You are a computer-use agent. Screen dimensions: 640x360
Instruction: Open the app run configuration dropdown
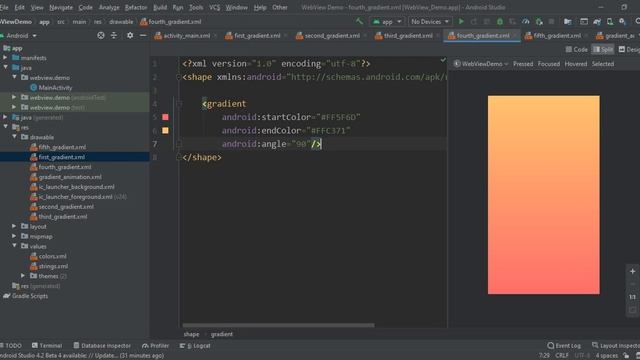pyautogui.click(x=387, y=21)
